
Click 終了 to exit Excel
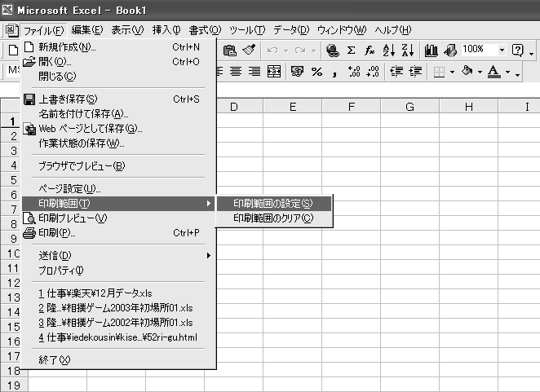pyautogui.click(x=55, y=359)
